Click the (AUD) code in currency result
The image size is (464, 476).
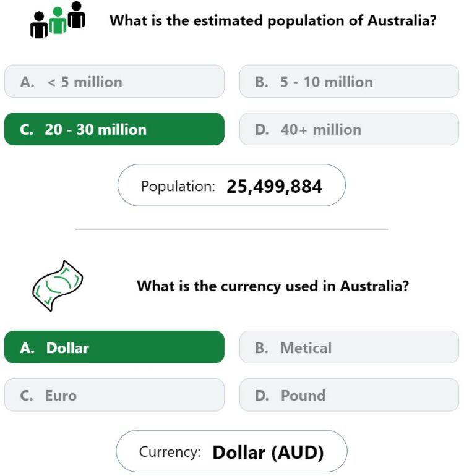tap(298, 453)
